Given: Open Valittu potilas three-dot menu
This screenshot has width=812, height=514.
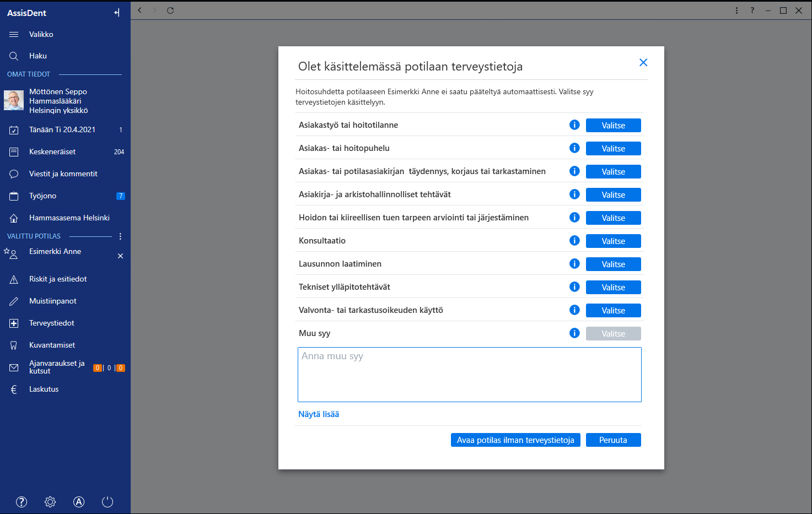Looking at the screenshot, I should [x=120, y=236].
